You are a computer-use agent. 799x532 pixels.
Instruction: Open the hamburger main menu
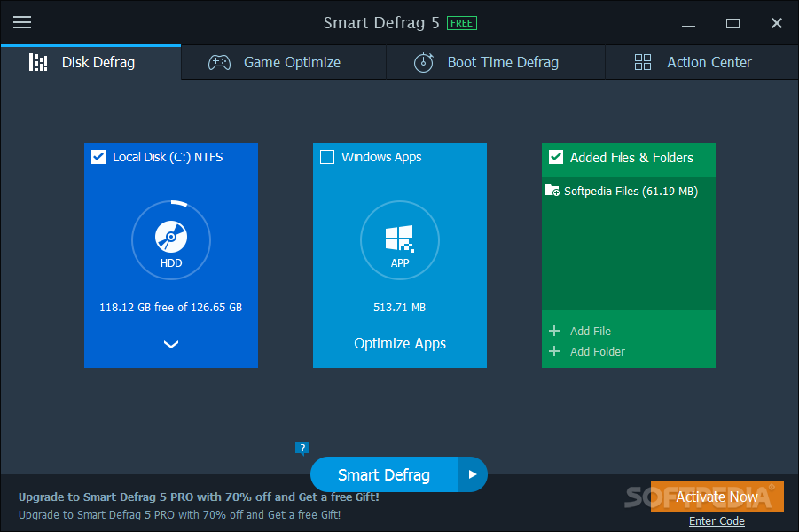coord(22,22)
